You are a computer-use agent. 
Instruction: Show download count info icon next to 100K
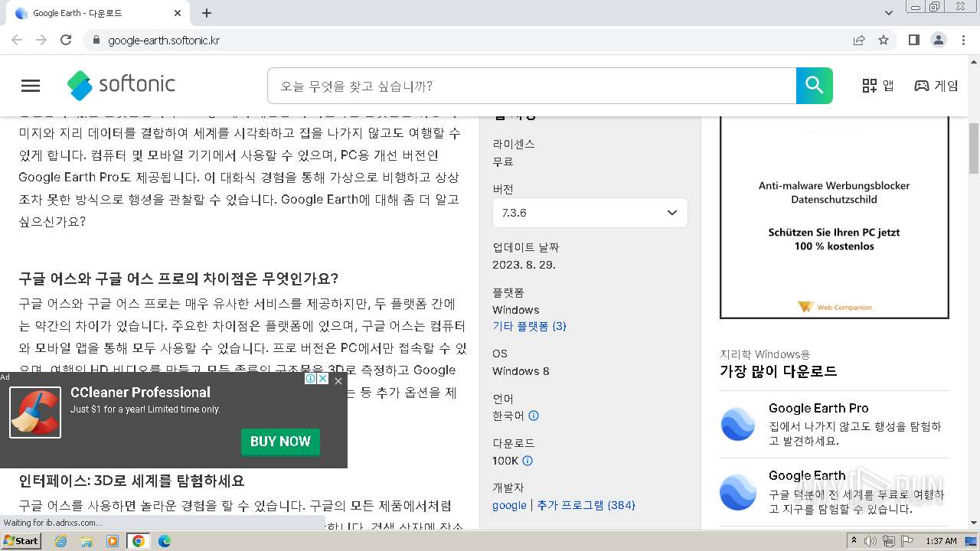tap(528, 461)
